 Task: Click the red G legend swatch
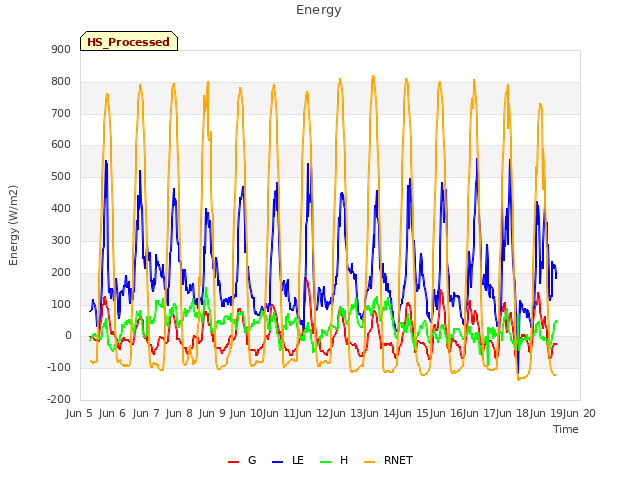click(x=233, y=462)
